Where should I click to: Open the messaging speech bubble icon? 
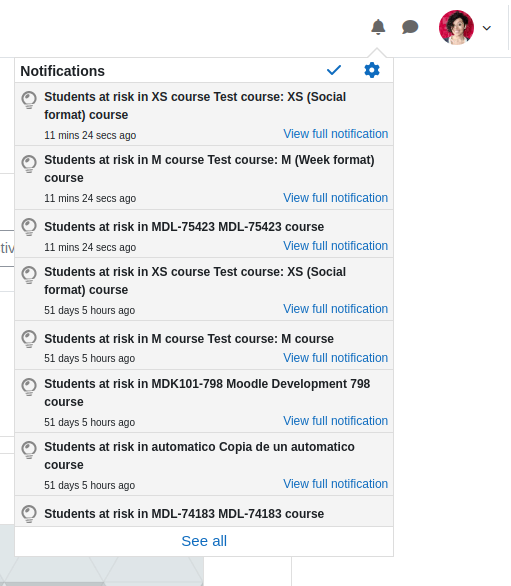(410, 27)
